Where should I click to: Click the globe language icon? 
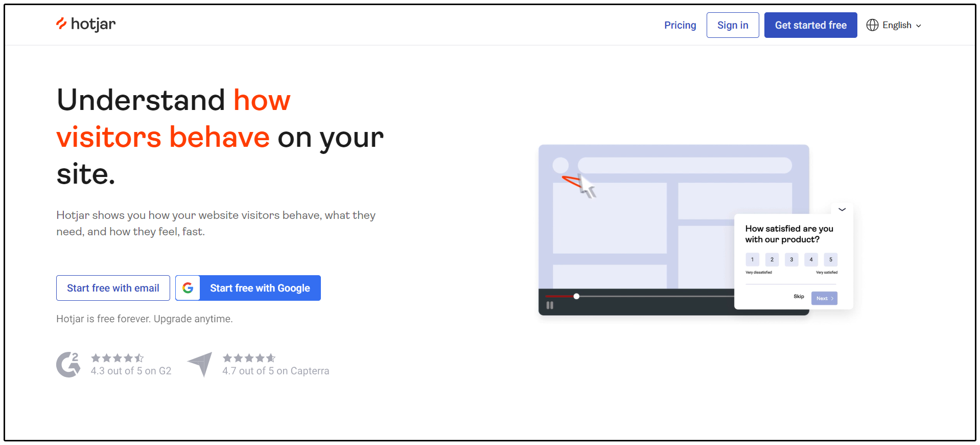point(872,25)
